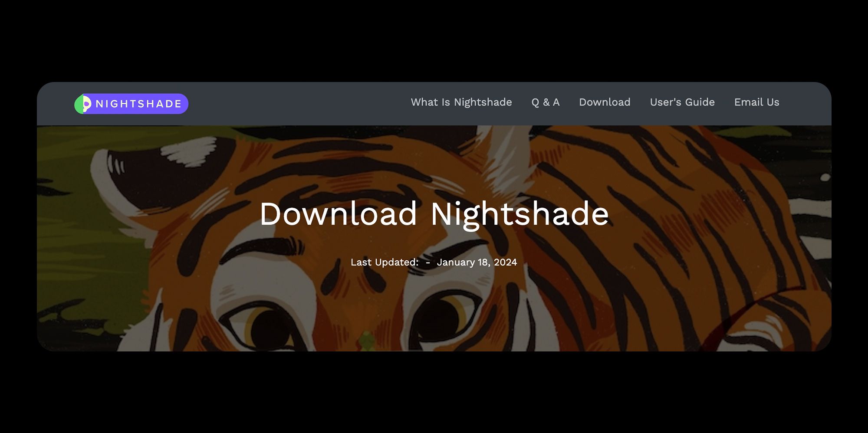Select Download in the navigation bar
This screenshot has height=433, width=868.
coord(605,102)
